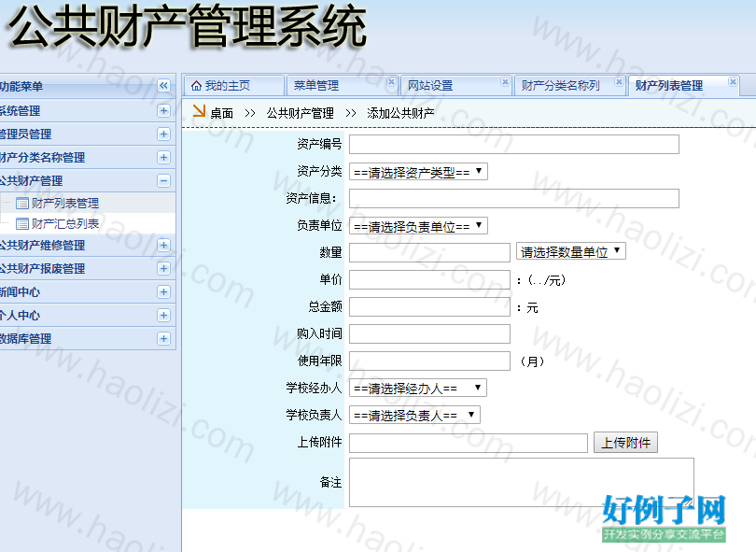Close the 网站设置 tab

[x=505, y=81]
